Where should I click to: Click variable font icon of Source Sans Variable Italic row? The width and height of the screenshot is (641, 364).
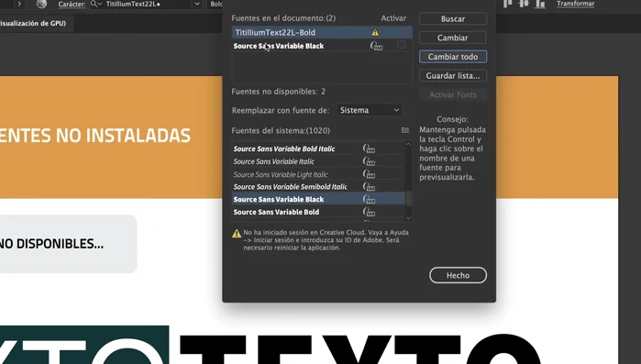(370, 161)
